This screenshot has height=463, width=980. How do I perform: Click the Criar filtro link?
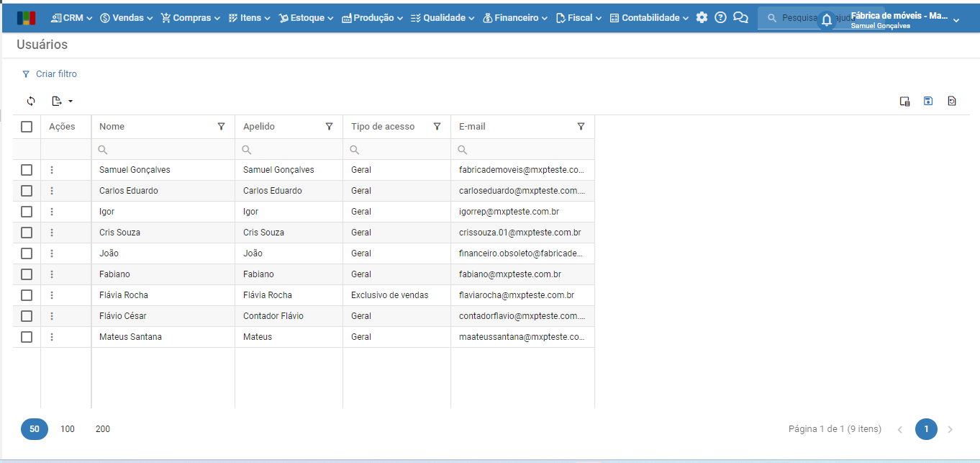pos(56,74)
